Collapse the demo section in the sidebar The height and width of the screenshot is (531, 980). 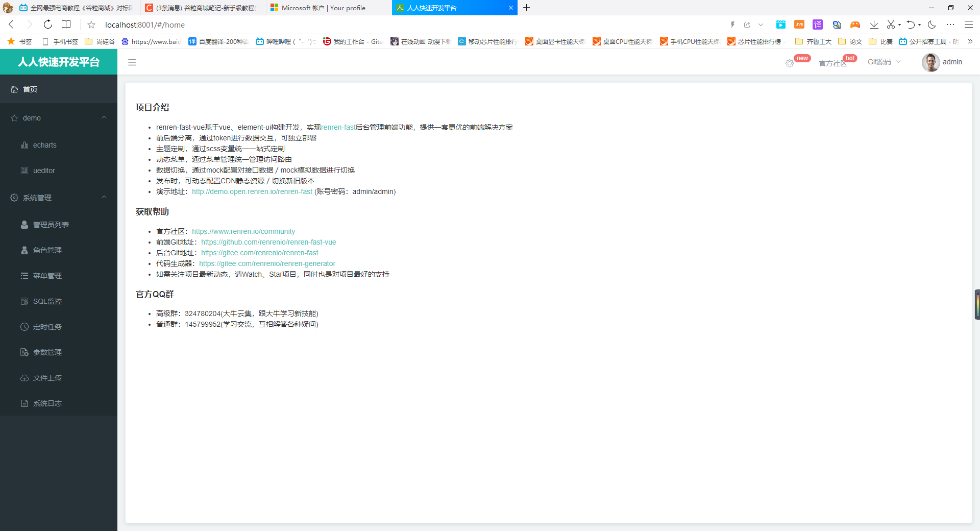coord(104,117)
